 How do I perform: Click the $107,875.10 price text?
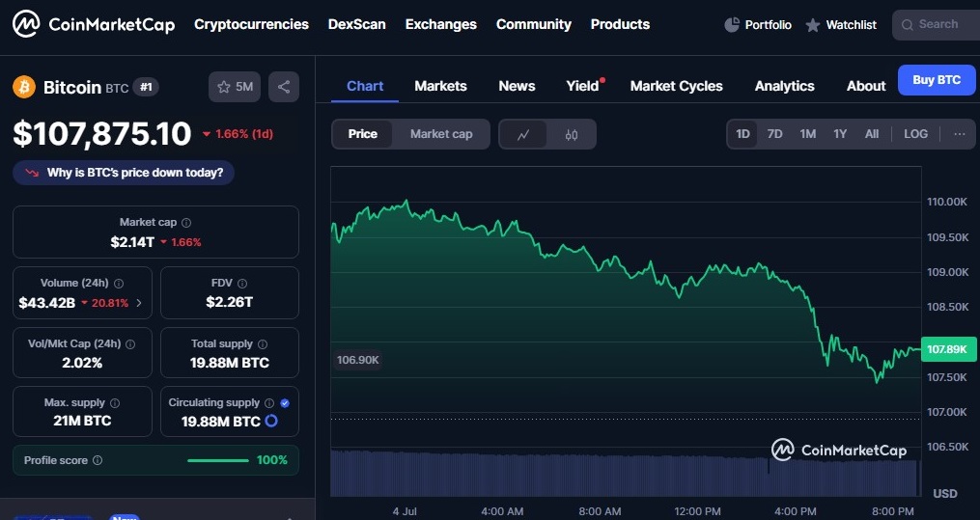tap(102, 133)
